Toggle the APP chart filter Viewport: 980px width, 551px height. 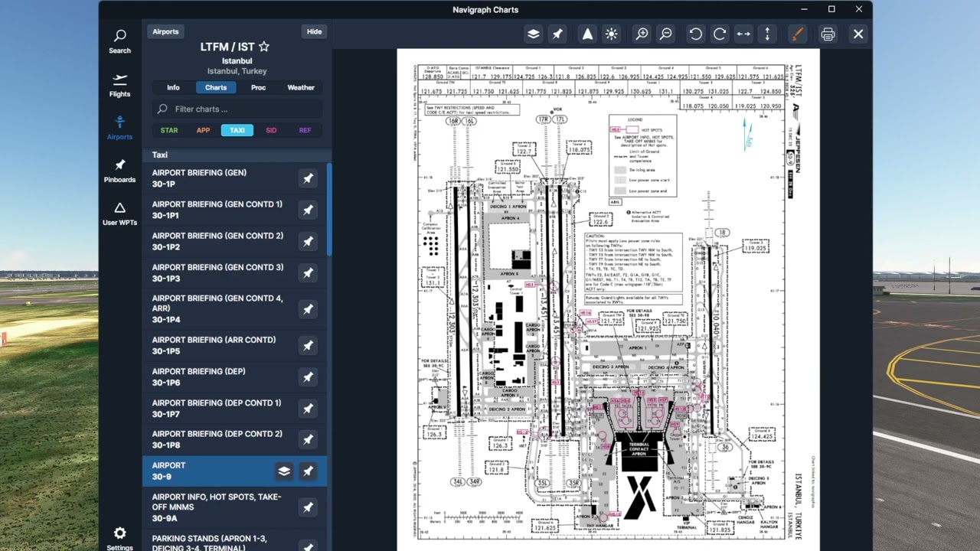click(x=203, y=130)
